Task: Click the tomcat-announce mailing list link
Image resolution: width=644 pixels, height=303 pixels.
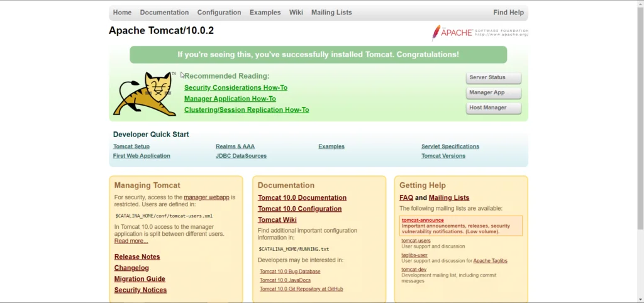Action: (x=423, y=220)
